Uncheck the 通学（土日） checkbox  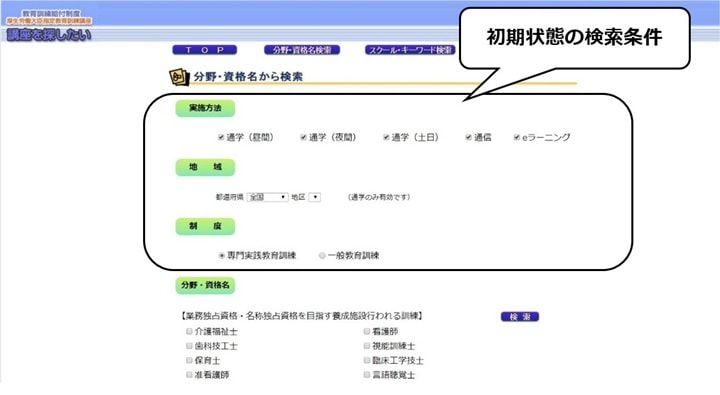coord(386,137)
